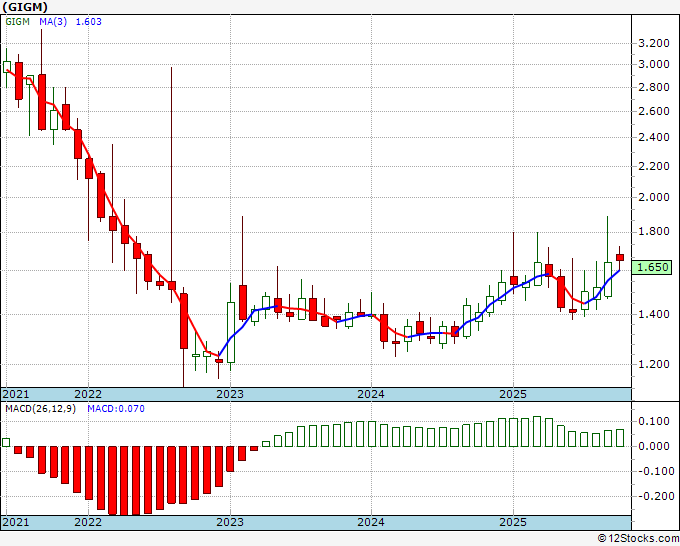Click the MACD(26,12,9) indicator label
Image resolution: width=680 pixels, height=546 pixels.
pyautogui.click(x=40, y=409)
